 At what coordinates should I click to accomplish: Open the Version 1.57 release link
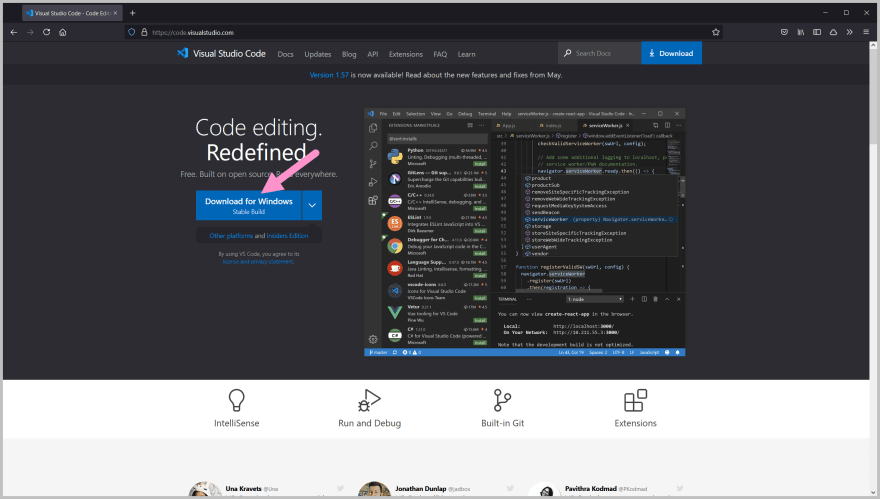tap(329, 75)
